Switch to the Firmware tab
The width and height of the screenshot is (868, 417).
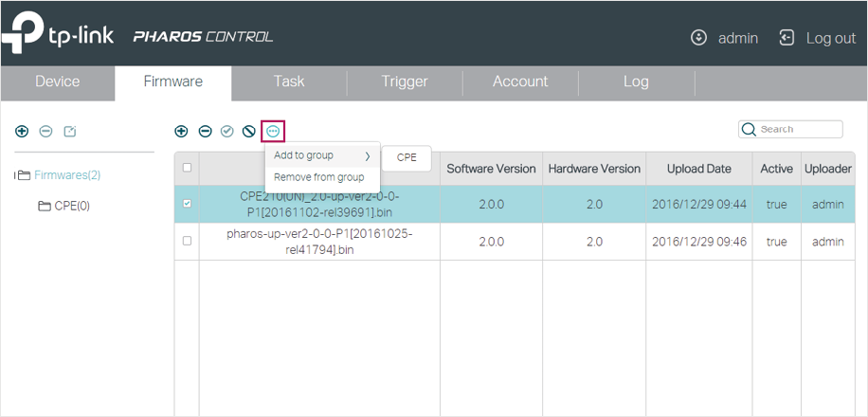[x=173, y=82]
